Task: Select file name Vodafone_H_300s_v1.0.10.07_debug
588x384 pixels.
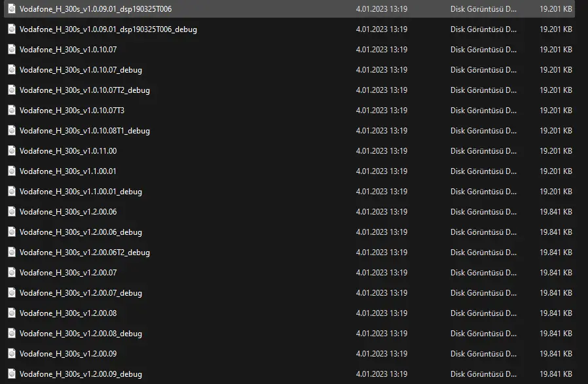Action: coord(81,70)
